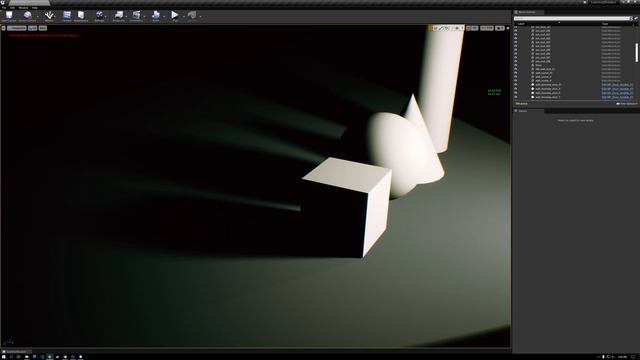This screenshot has height=360, width=640.
Task: Open the Windows Start menu
Action: [3, 357]
